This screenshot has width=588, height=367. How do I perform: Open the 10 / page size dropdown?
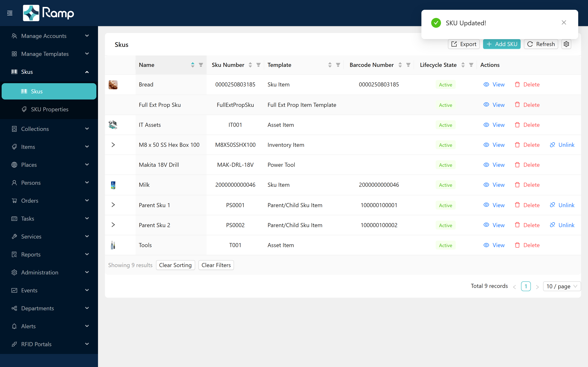(562, 286)
